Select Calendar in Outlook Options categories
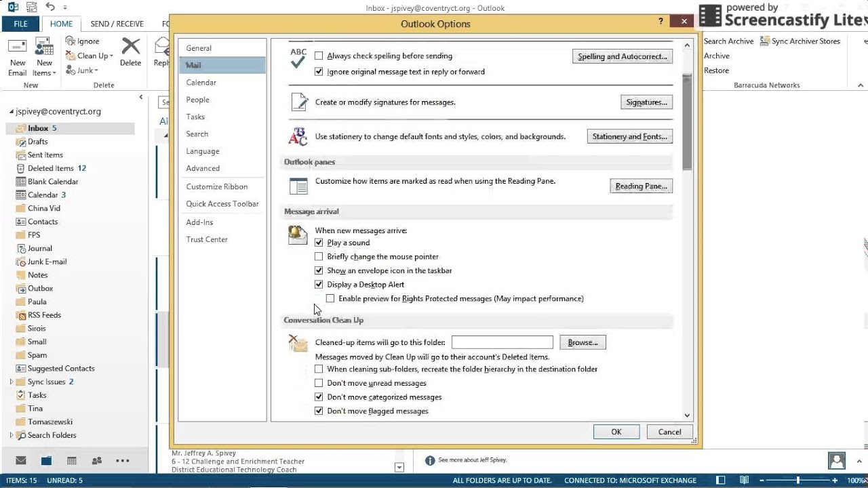This screenshot has width=868, height=488. (x=201, y=83)
